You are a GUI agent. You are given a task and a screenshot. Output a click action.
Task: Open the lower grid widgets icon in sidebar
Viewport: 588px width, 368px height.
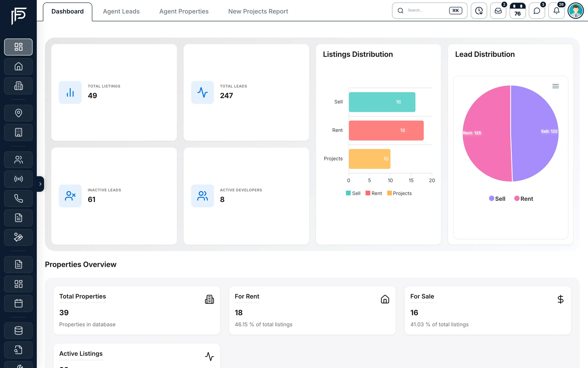(x=18, y=284)
